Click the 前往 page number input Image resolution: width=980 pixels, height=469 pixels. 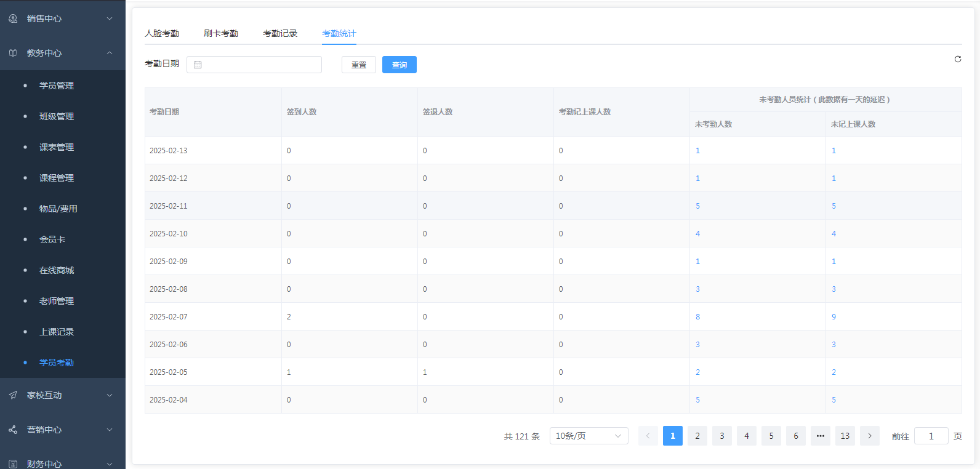coord(931,436)
